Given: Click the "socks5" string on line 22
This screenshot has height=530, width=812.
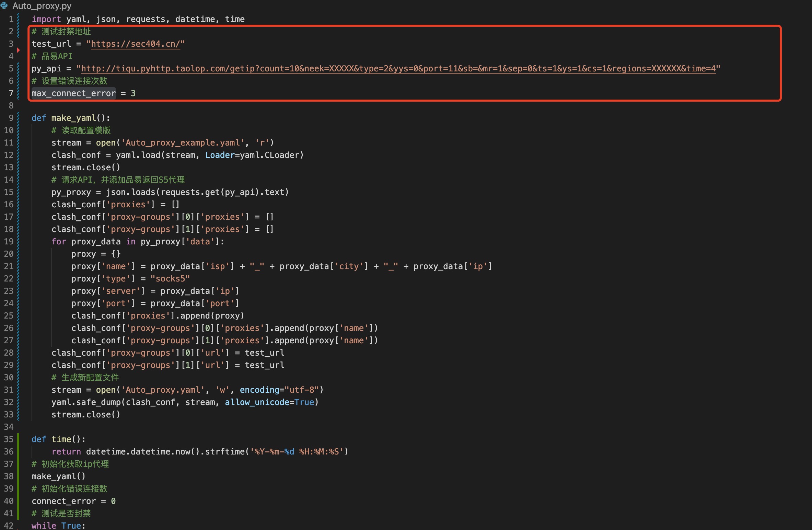Looking at the screenshot, I should (170, 279).
